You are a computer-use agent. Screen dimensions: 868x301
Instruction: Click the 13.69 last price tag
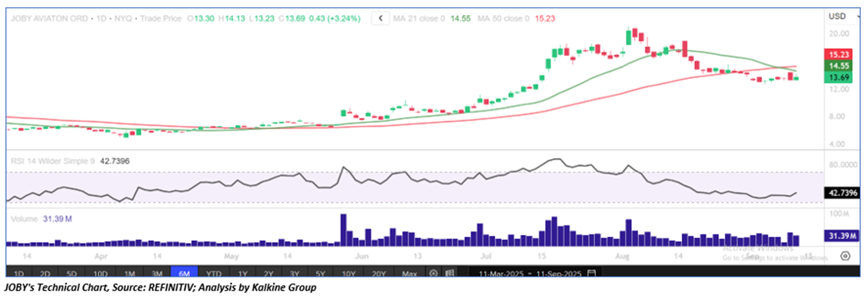point(838,78)
